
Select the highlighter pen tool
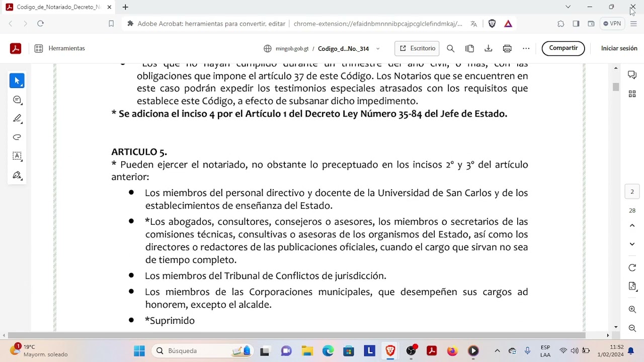point(17,118)
